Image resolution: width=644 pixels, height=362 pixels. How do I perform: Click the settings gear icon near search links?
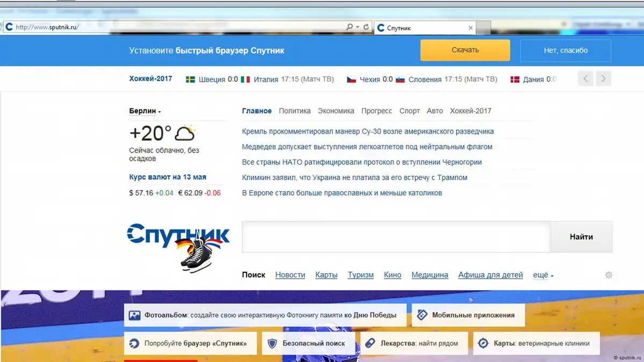point(609,275)
